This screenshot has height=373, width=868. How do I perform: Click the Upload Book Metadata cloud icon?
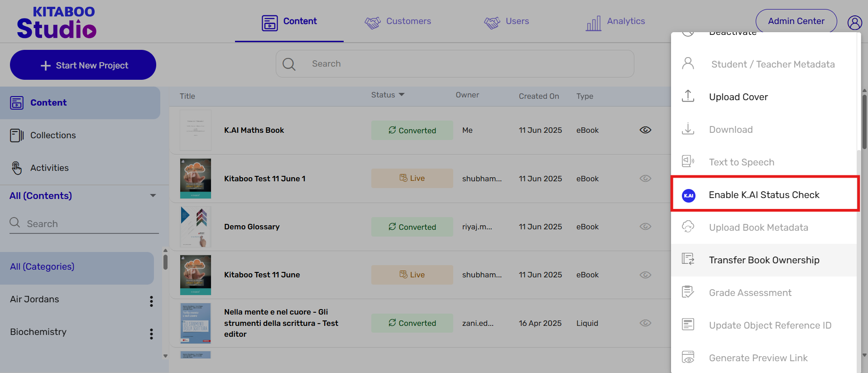[x=688, y=227]
